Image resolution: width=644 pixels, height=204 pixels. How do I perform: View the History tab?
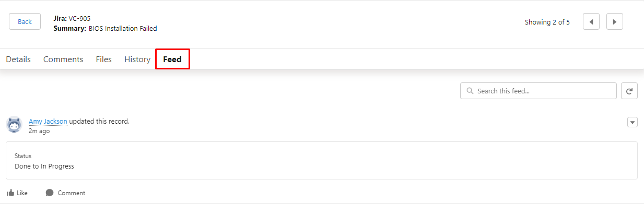click(x=137, y=59)
